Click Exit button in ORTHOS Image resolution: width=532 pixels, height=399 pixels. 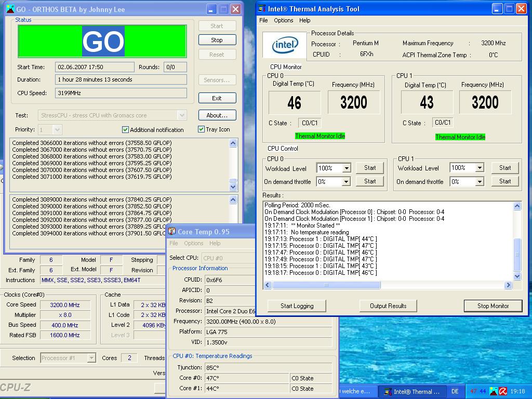(x=217, y=98)
